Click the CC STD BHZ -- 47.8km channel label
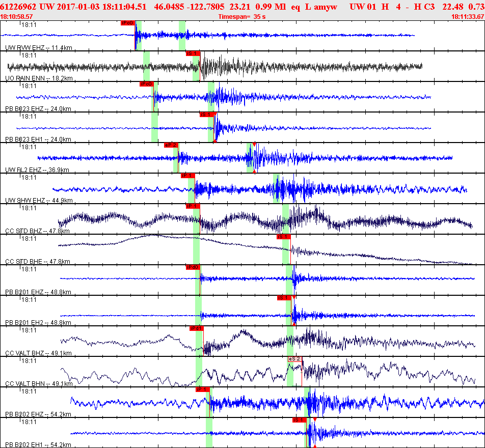 point(37,231)
